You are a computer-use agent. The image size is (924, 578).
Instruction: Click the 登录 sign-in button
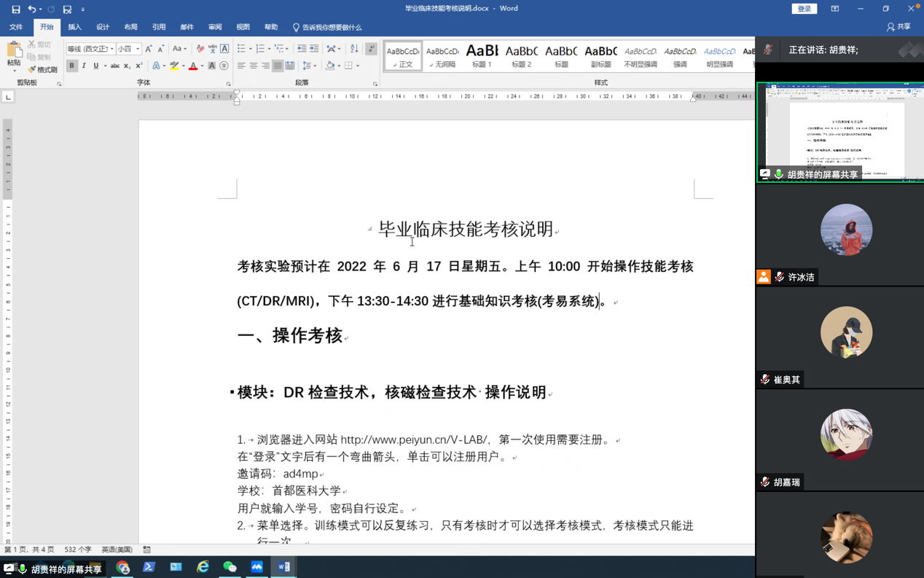[804, 9]
